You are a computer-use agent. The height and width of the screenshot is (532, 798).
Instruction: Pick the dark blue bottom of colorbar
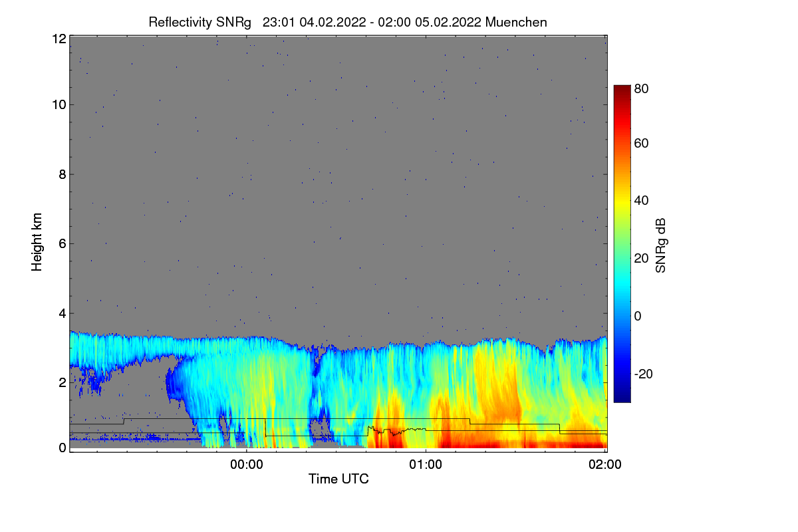[x=621, y=398]
